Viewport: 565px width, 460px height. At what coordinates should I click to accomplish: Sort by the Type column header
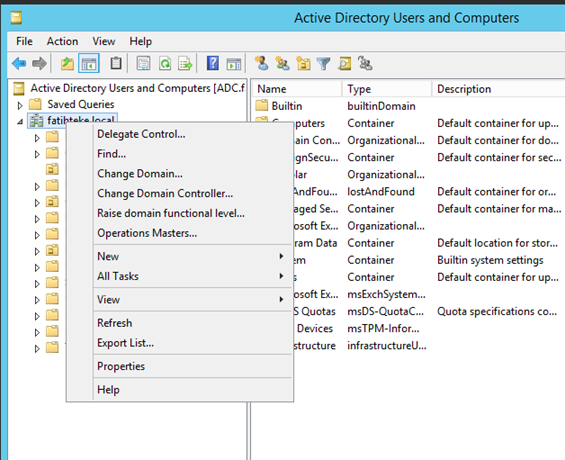point(387,89)
